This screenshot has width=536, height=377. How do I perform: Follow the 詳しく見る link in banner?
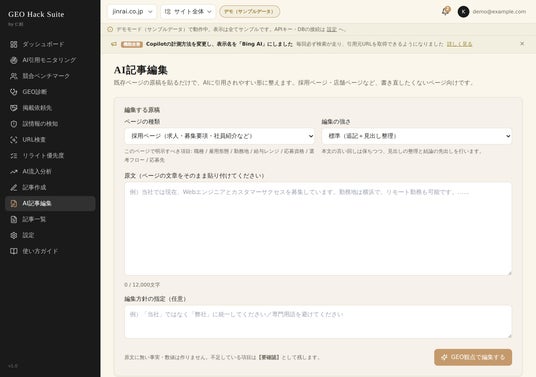(459, 44)
